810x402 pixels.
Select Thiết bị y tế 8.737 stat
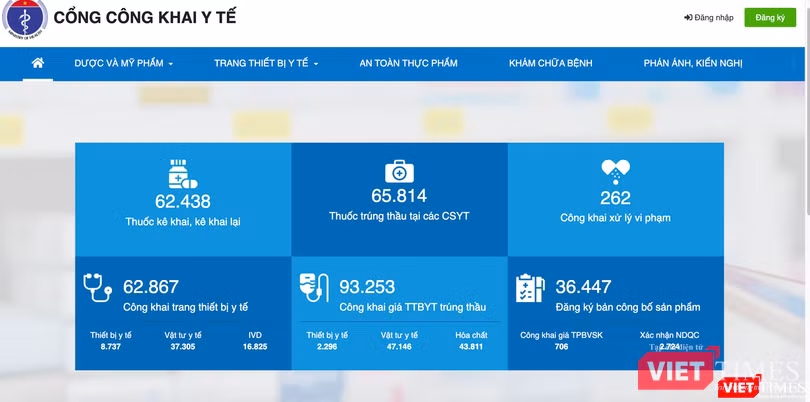tap(111, 341)
